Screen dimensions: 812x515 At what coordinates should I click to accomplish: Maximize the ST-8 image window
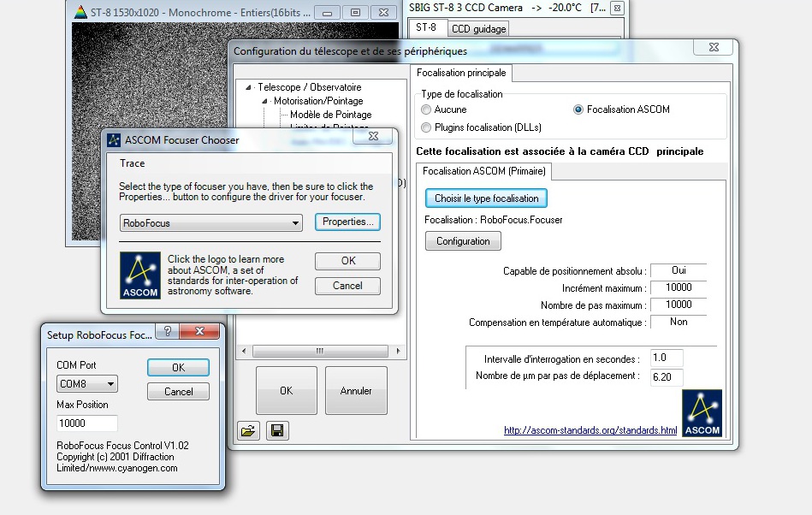coord(355,13)
